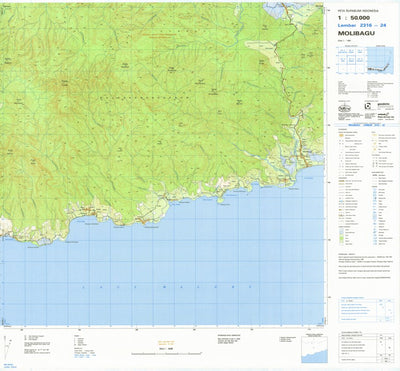Open the administrative index inset near the bottom margin
The image size is (400, 371).
(314, 349)
